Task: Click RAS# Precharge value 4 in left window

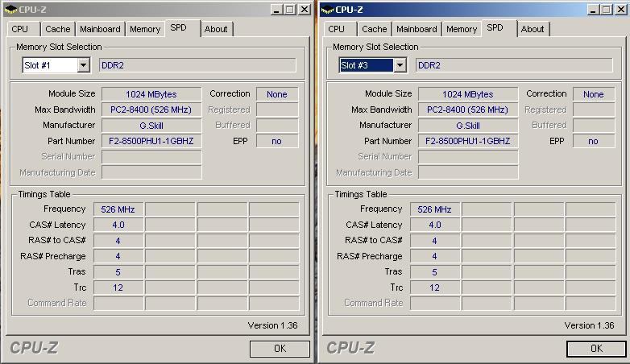Action: [118, 256]
